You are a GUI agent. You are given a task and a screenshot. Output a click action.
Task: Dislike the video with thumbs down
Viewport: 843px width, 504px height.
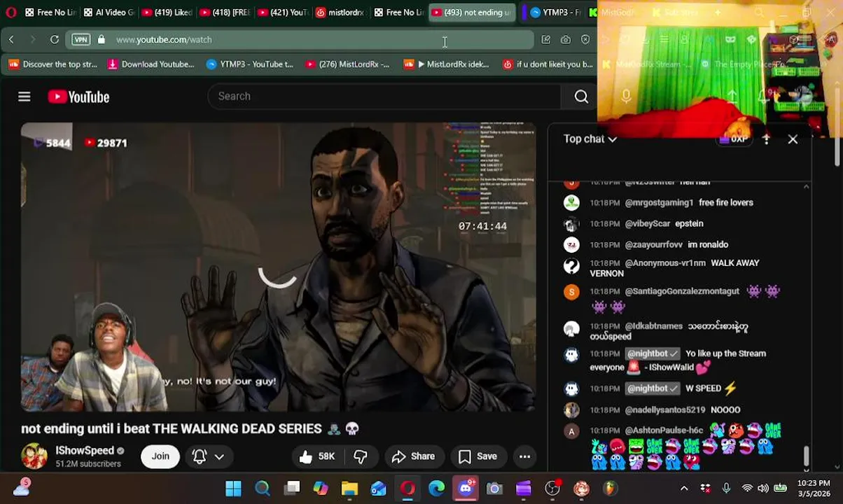point(361,456)
